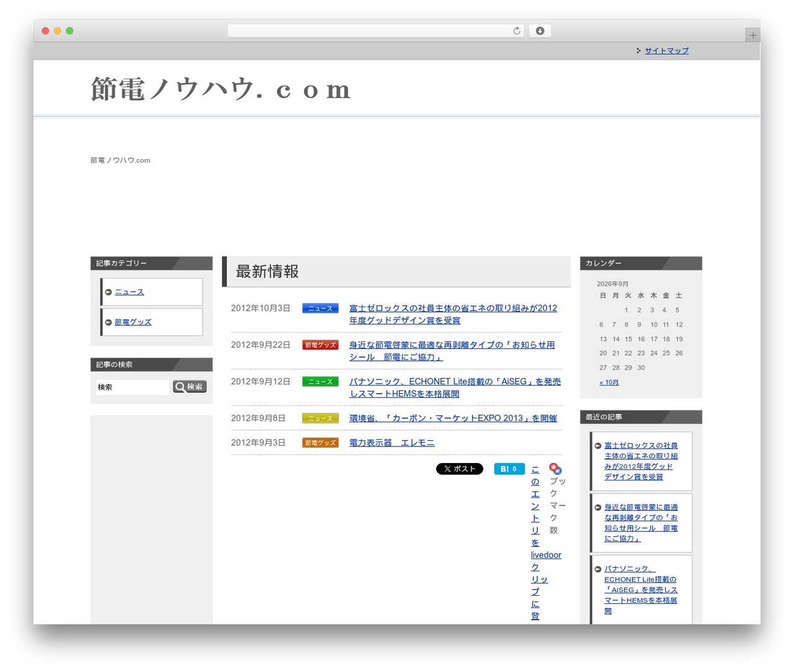Open the 電力表示器 エレモニ article link
Screen dimensions: 794x672
coord(391,443)
